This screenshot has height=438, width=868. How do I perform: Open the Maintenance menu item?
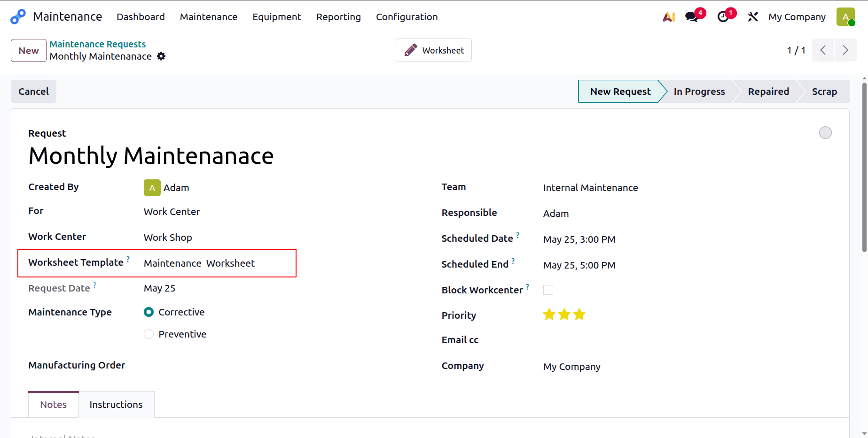point(209,17)
